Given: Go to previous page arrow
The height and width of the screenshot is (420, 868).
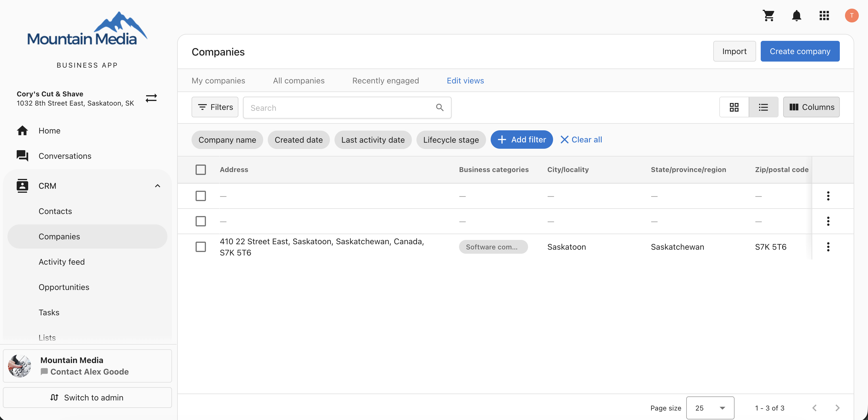Looking at the screenshot, I should coord(814,408).
